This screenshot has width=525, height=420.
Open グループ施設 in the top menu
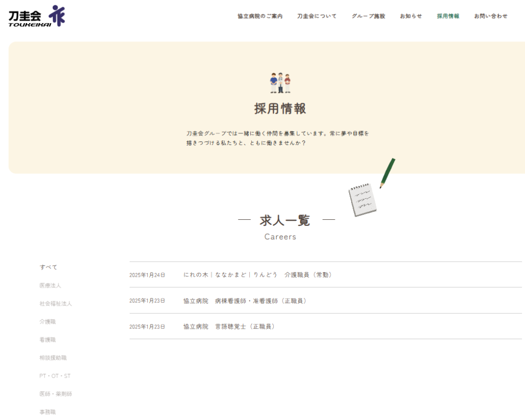tap(368, 16)
